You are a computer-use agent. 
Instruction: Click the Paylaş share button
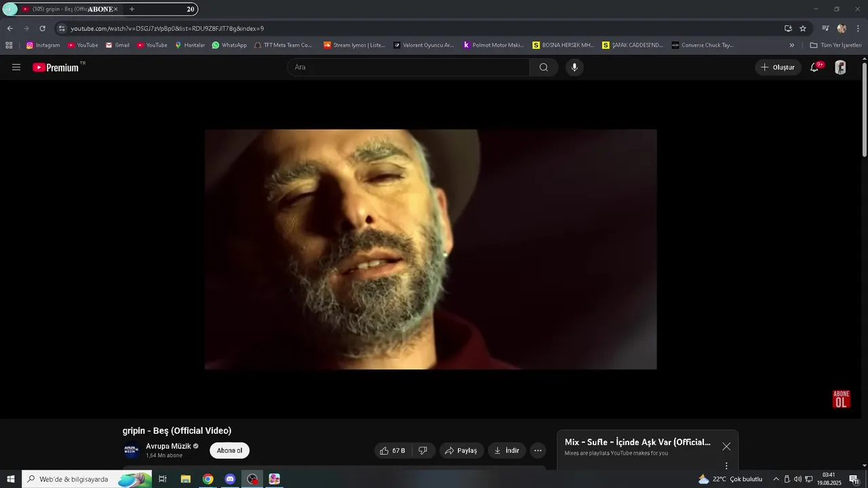[x=461, y=451]
